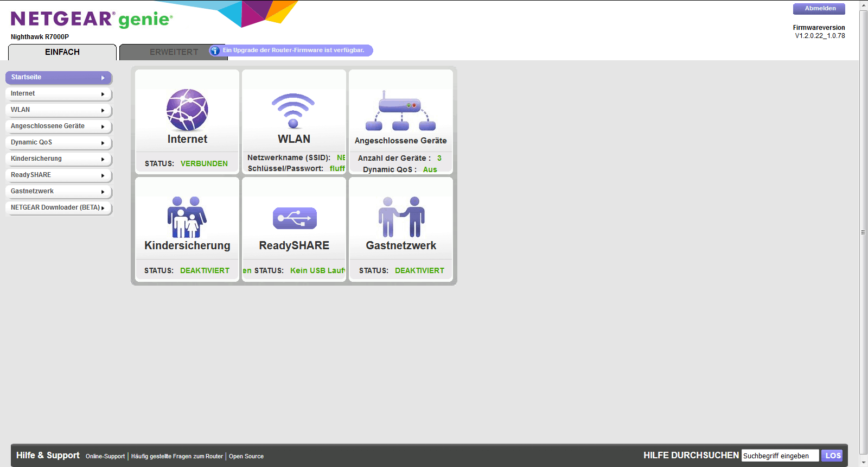Switch to the EINFACH tab
Viewport: 868px width, 467px height.
click(62, 52)
